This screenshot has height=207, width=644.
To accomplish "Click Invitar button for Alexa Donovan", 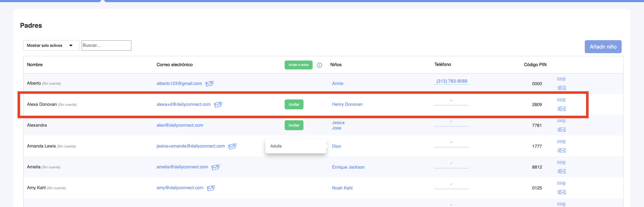I will coord(294,104).
